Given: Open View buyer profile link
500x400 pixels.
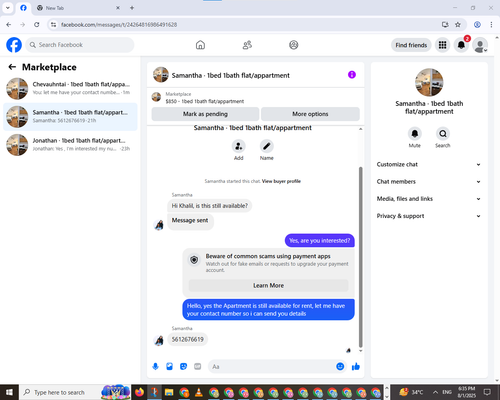Looking at the screenshot, I should (281, 181).
